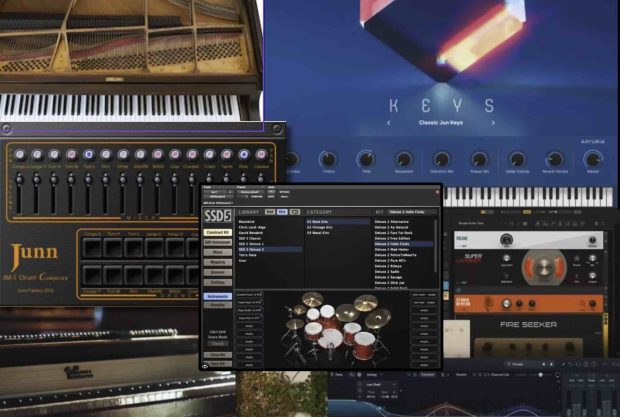Viewport: 620px width, 417px height.
Task: Select 'Deluxe 2 Savage' kit
Action: pos(388,277)
